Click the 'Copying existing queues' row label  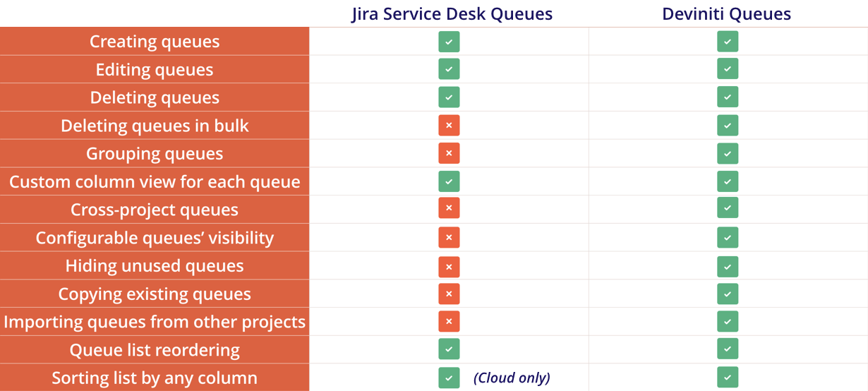pos(155,294)
